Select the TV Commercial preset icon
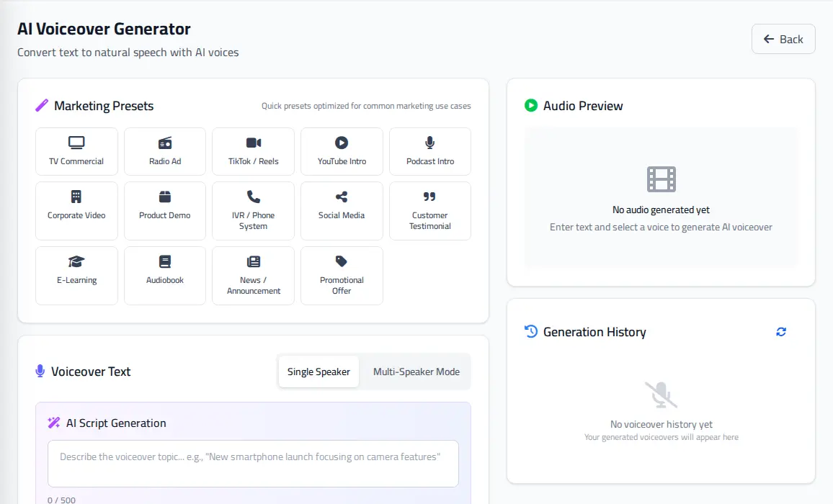Screen dimensions: 833x504 (76, 143)
